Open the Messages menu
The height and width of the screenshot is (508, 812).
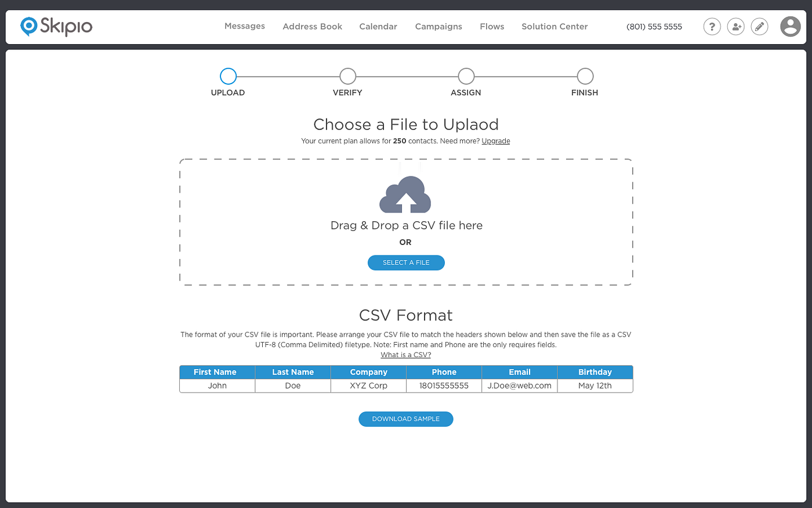pyautogui.click(x=244, y=26)
